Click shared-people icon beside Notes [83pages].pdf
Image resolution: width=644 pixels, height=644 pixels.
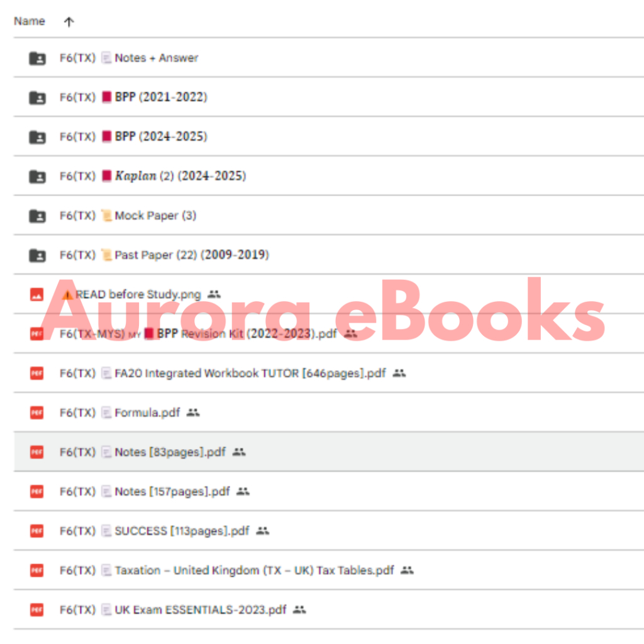(239, 452)
